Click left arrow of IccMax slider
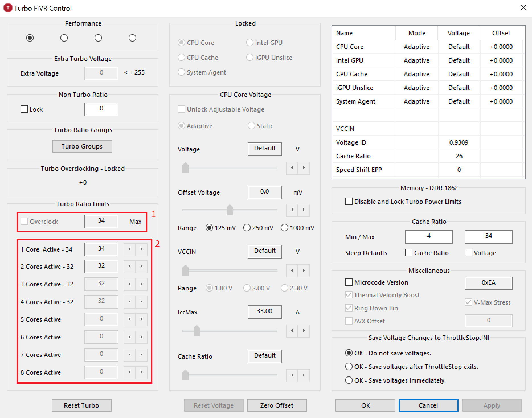 coord(292,331)
